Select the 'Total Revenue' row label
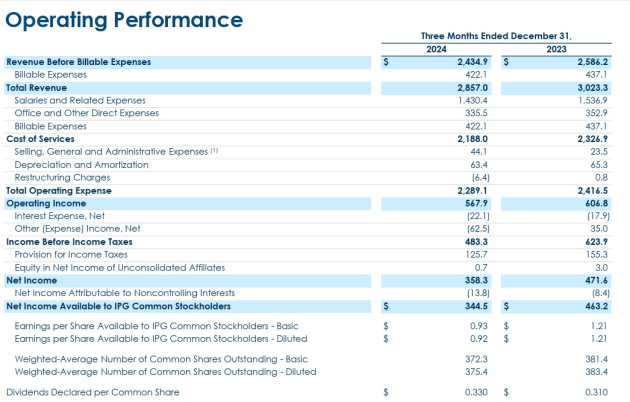This screenshot has height=402, width=630. click(x=37, y=88)
